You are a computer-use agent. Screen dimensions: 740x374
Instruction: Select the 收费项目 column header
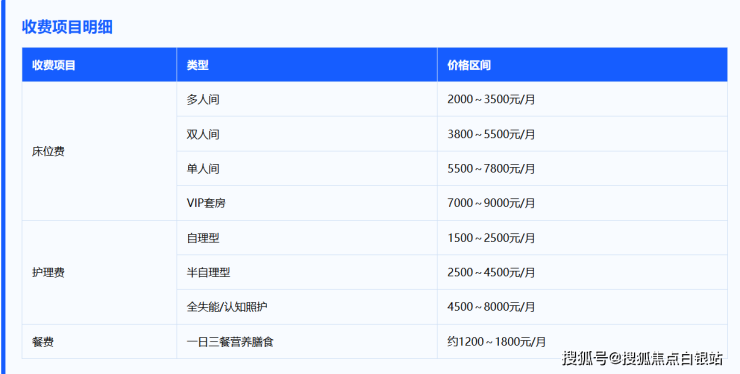[x=99, y=65]
